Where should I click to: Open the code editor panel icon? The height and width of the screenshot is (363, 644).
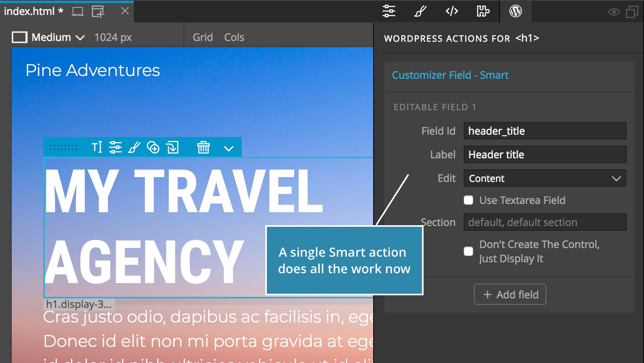click(452, 11)
